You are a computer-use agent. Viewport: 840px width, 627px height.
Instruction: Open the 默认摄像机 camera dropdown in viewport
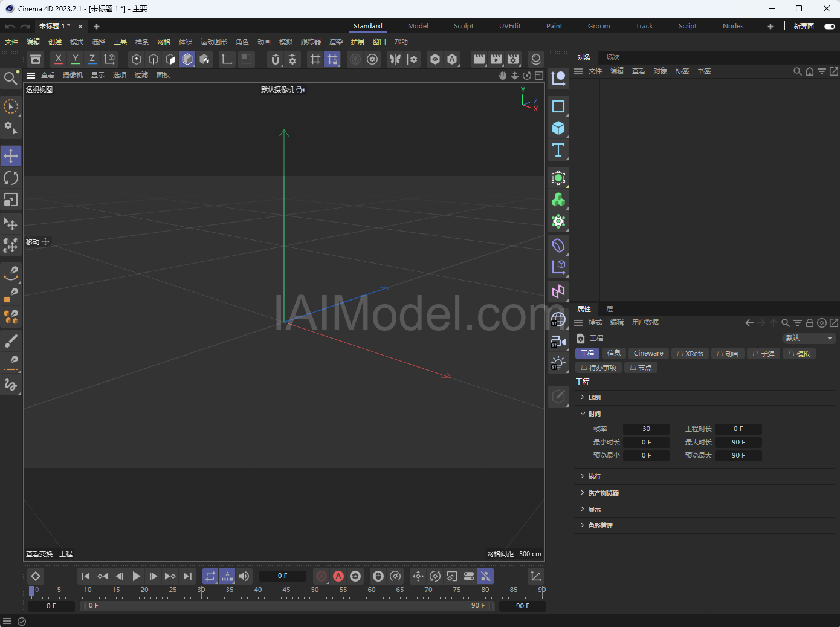[x=283, y=89]
